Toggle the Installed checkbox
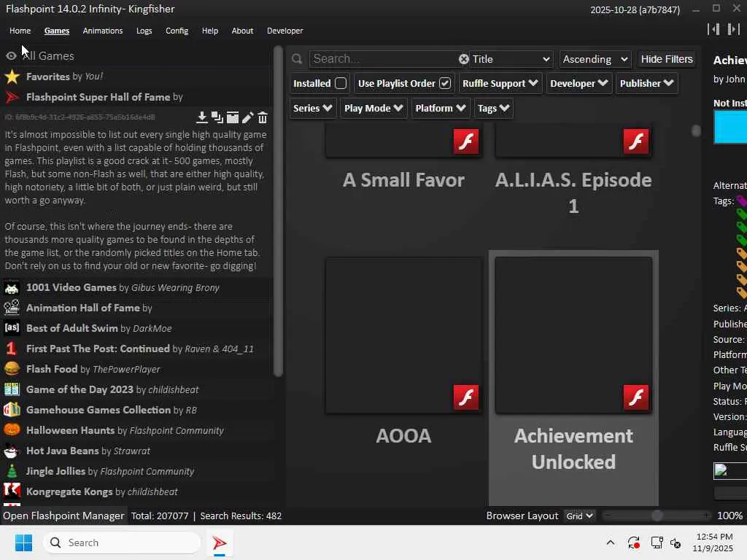Screen dimensions: 747x560 pyautogui.click(x=341, y=83)
